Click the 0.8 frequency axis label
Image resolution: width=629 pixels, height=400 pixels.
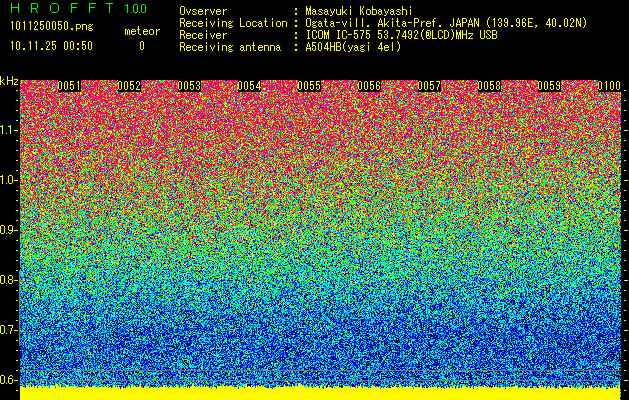(9, 280)
